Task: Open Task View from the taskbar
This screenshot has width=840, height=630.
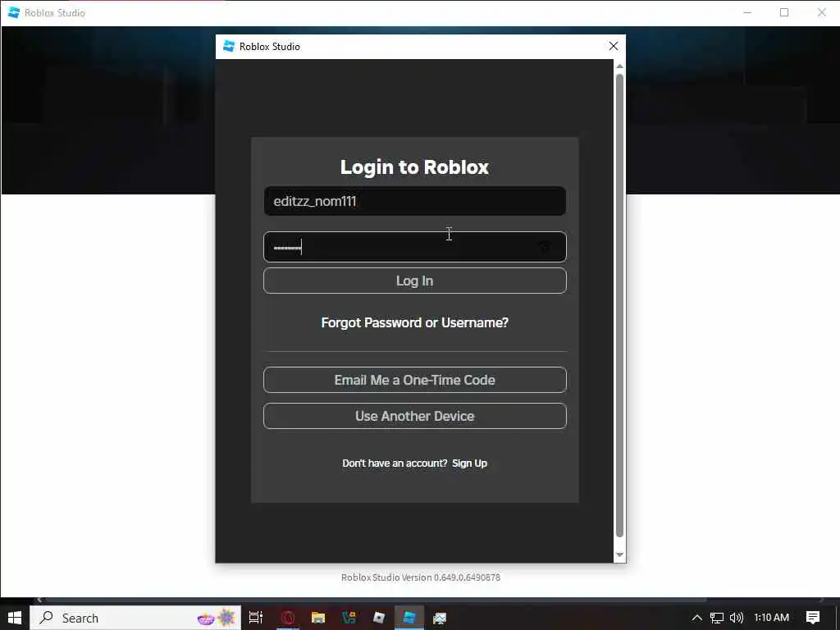Action: coord(256,618)
